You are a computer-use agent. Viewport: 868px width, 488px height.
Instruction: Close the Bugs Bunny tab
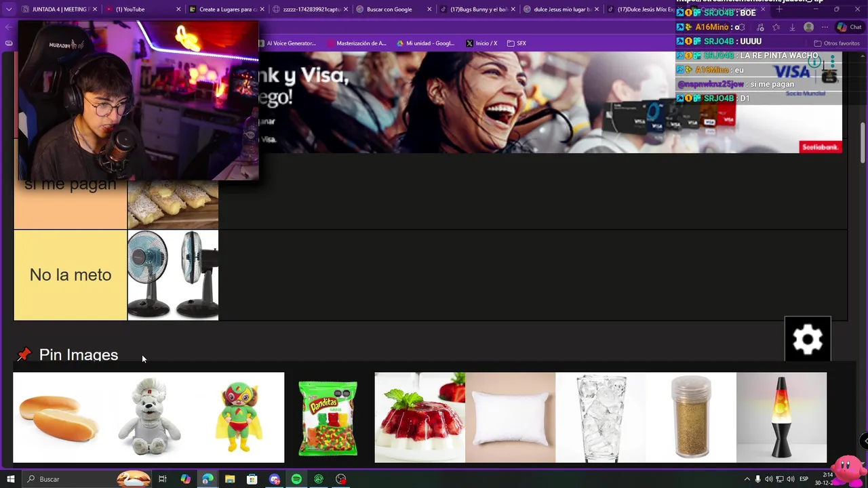point(513,9)
